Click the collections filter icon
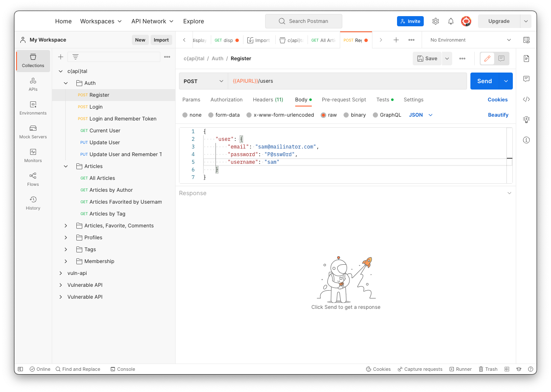This screenshot has width=551, height=392. pos(75,57)
